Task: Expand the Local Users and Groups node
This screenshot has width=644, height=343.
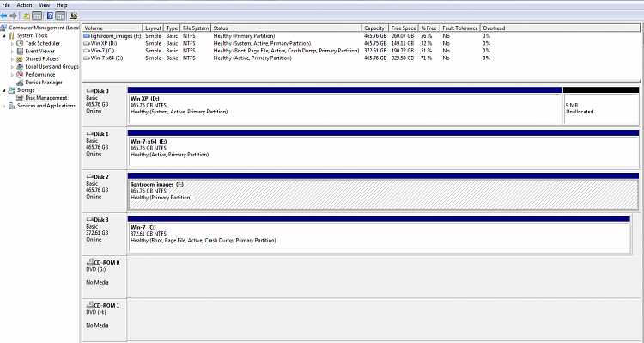Action: [x=12, y=67]
